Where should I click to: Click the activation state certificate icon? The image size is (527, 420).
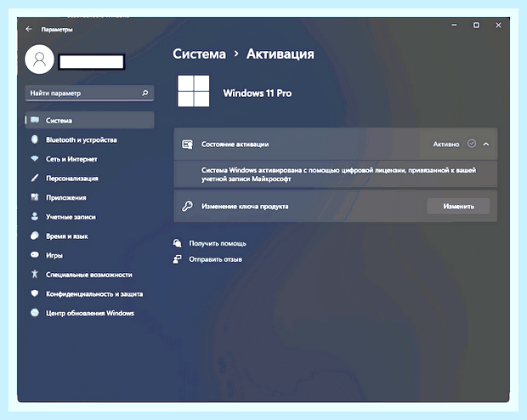click(x=187, y=145)
